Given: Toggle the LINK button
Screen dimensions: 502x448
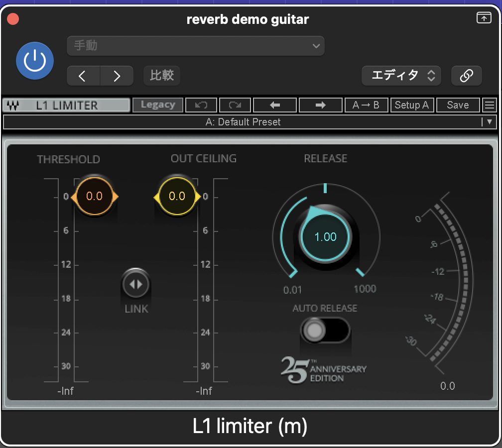Looking at the screenshot, I should pos(136,284).
